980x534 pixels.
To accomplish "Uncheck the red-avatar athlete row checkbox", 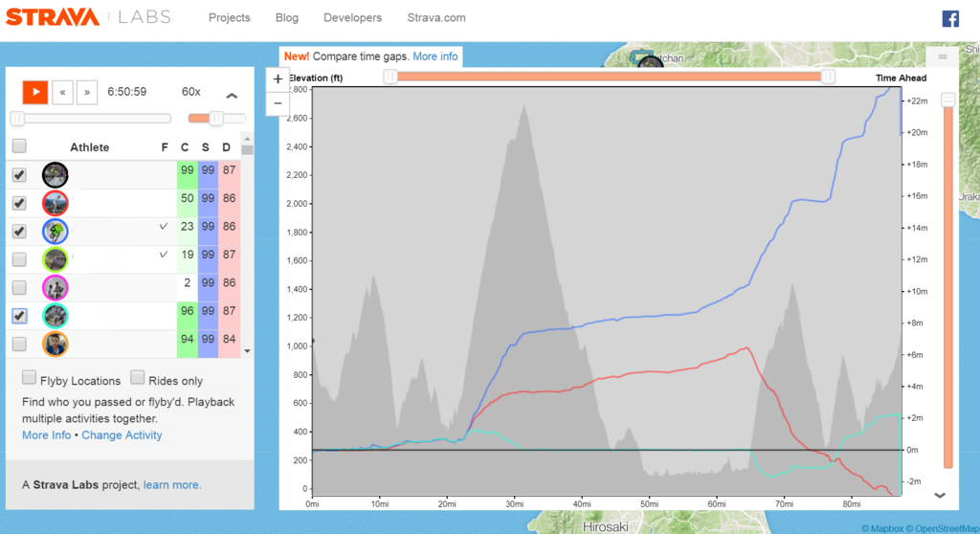I will [x=19, y=203].
